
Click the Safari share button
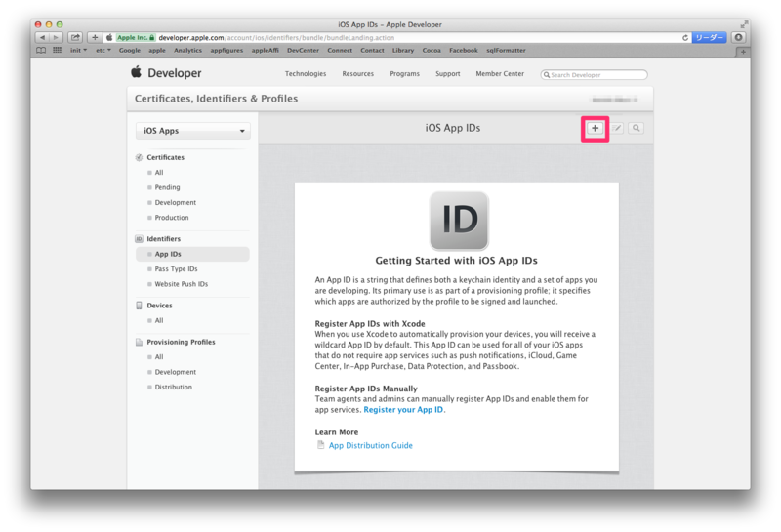75,37
